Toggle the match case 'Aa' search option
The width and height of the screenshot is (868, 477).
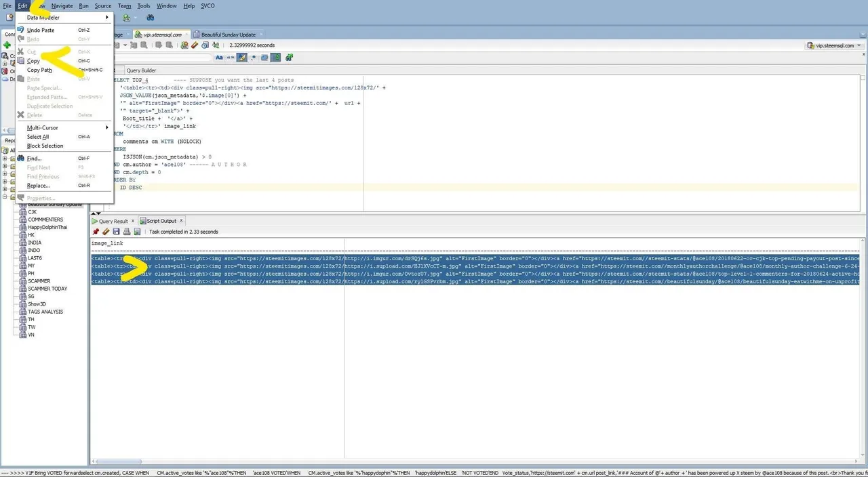[x=219, y=58]
